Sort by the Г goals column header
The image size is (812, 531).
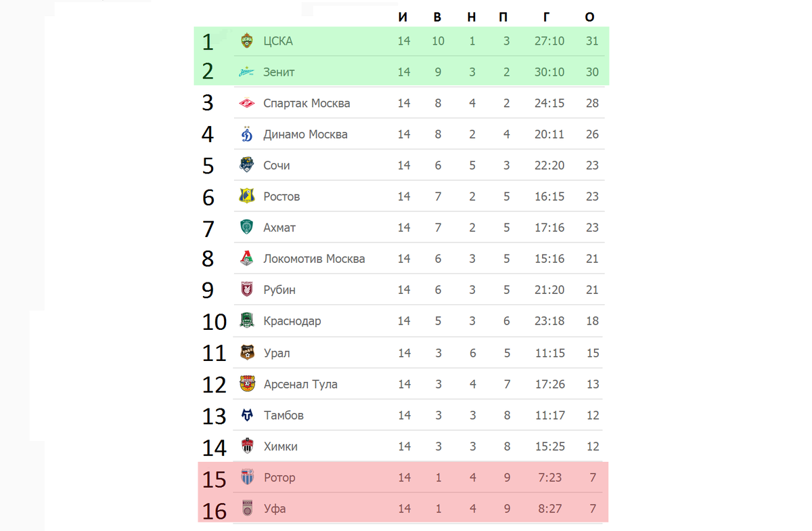tap(547, 17)
